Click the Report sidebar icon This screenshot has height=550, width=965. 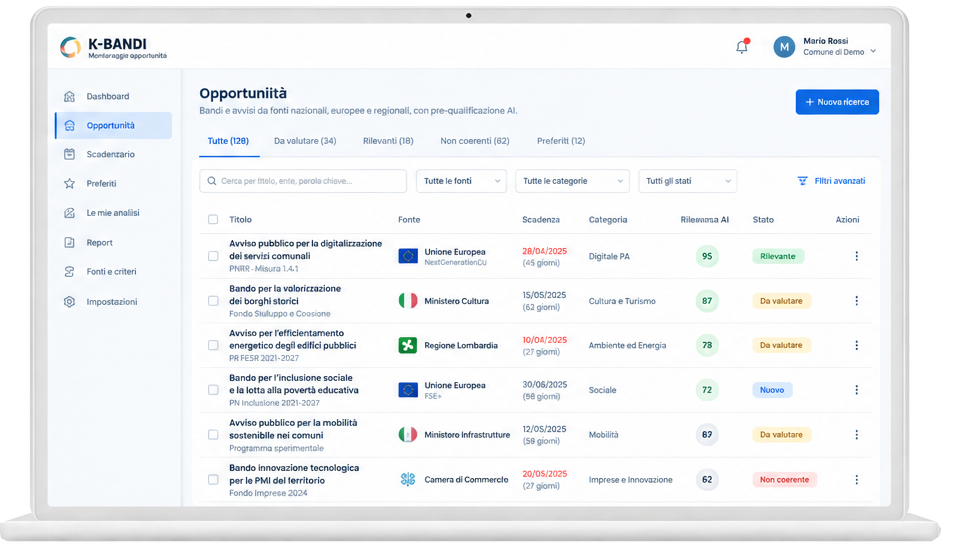point(70,242)
